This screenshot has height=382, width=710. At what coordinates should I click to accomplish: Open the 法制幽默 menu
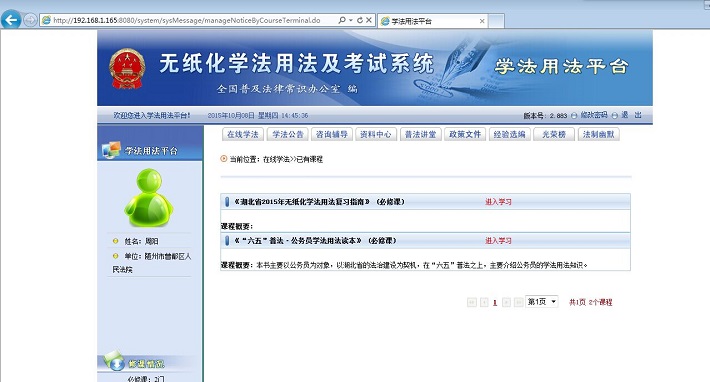pos(598,134)
